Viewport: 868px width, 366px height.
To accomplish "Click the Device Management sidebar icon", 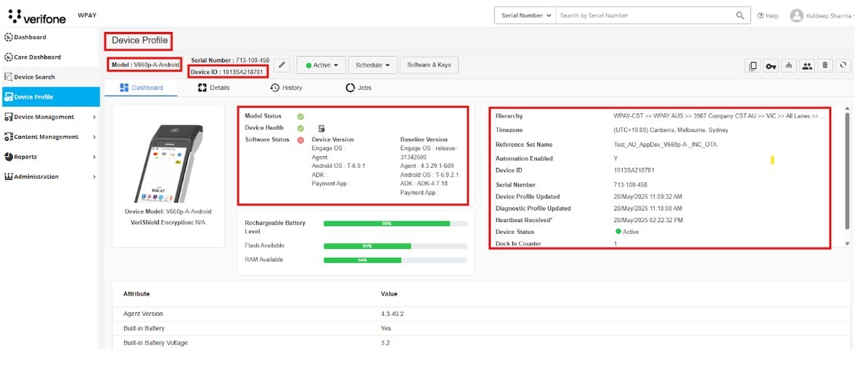I will coord(8,117).
